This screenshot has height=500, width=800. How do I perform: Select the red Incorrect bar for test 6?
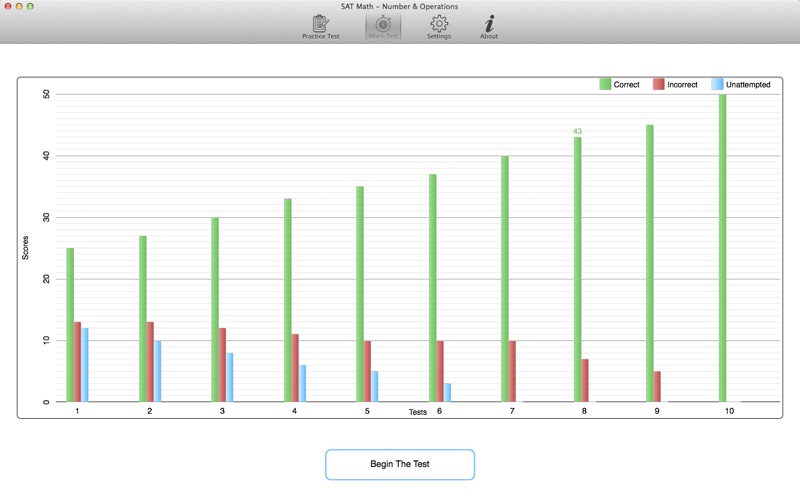tap(440, 371)
